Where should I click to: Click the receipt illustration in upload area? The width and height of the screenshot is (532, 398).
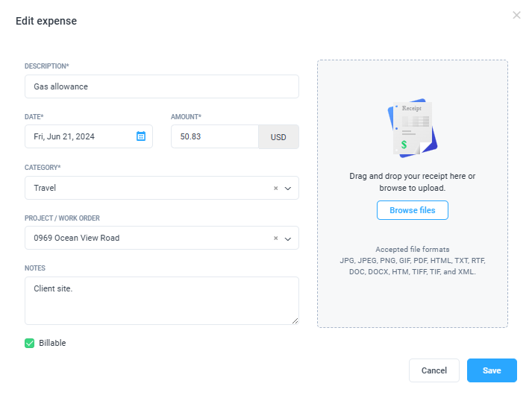pos(412,128)
